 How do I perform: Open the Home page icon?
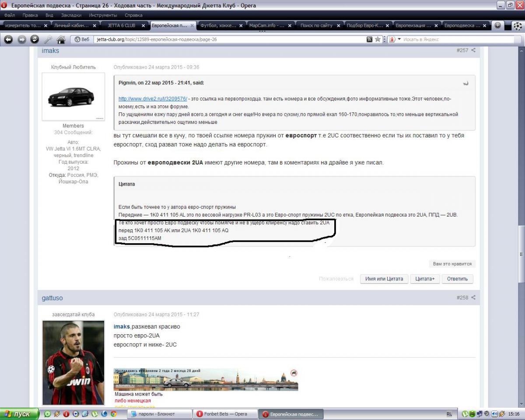61,39
